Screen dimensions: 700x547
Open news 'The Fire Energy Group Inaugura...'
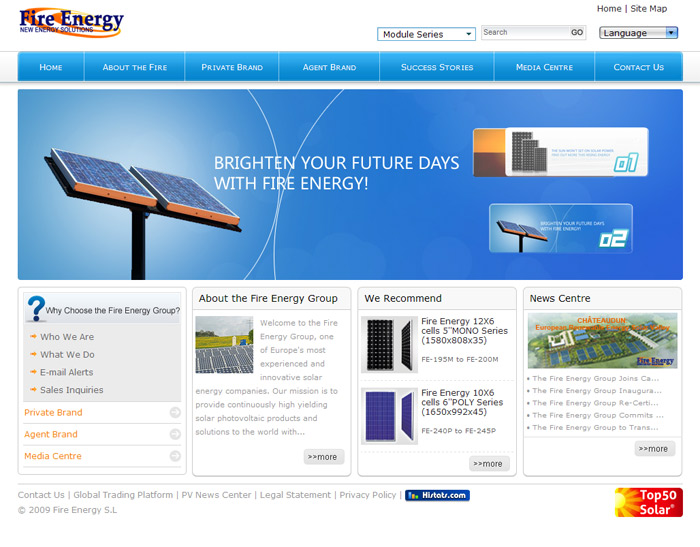(597, 391)
